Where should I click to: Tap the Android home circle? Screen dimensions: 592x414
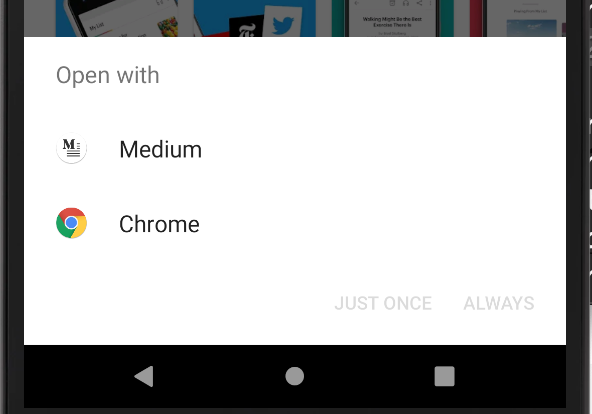click(x=294, y=376)
